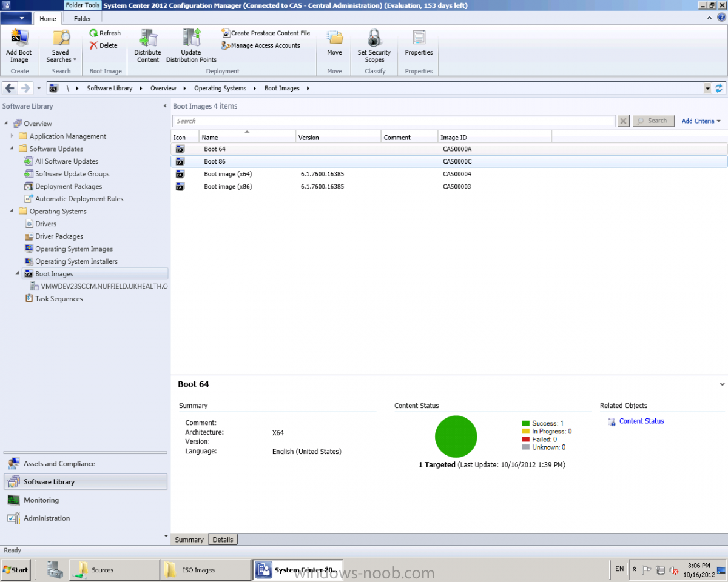Click the Set Security Scopes padlock icon

(374, 38)
